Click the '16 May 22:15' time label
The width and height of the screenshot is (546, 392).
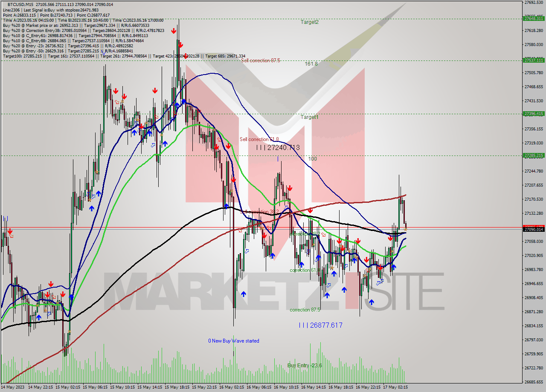369,387
